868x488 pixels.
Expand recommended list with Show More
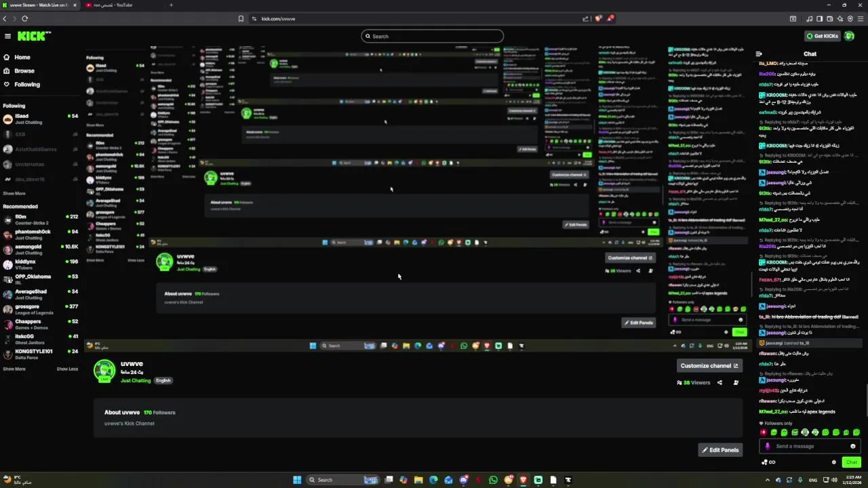click(x=14, y=369)
